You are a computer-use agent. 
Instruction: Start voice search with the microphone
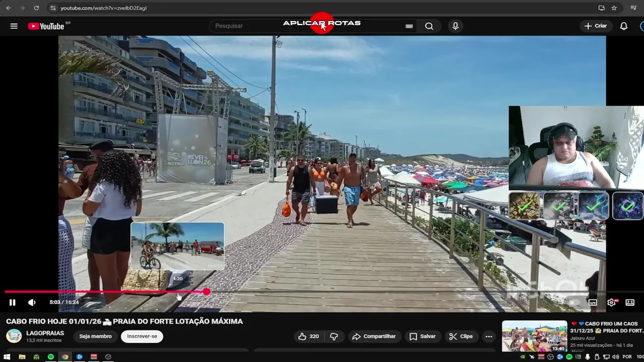coord(455,26)
